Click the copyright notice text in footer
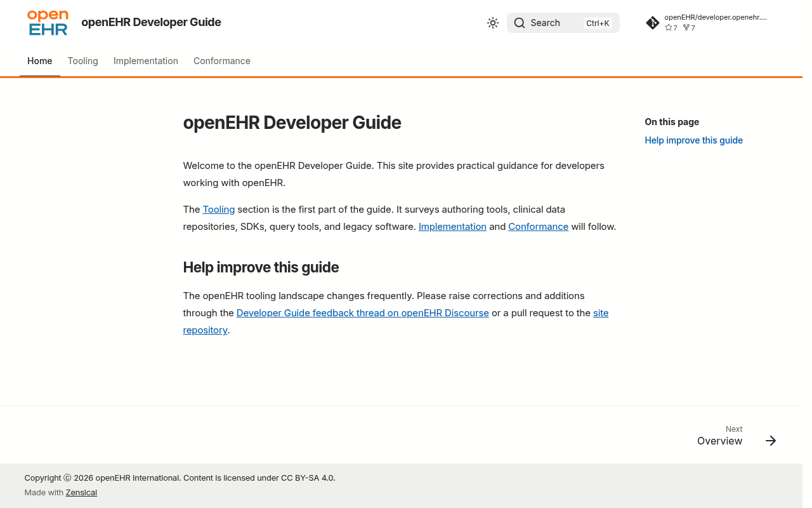This screenshot has height=508, width=812. (180, 478)
